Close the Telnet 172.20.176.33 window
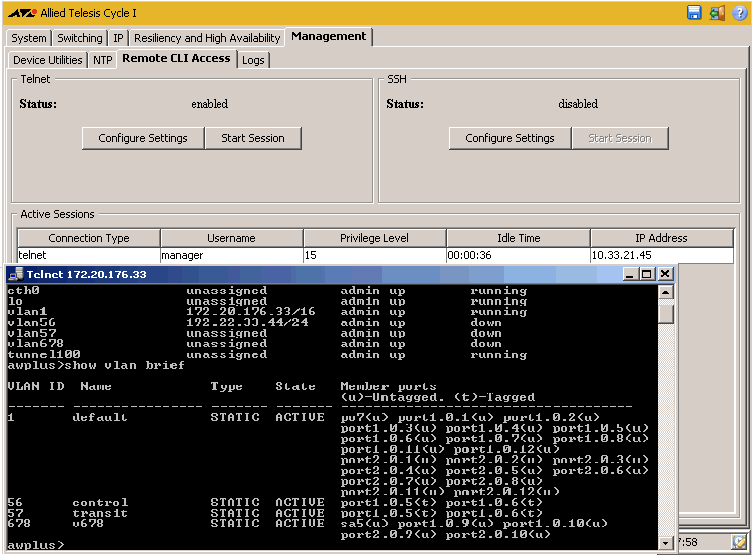The image size is (752, 555). pos(665,274)
